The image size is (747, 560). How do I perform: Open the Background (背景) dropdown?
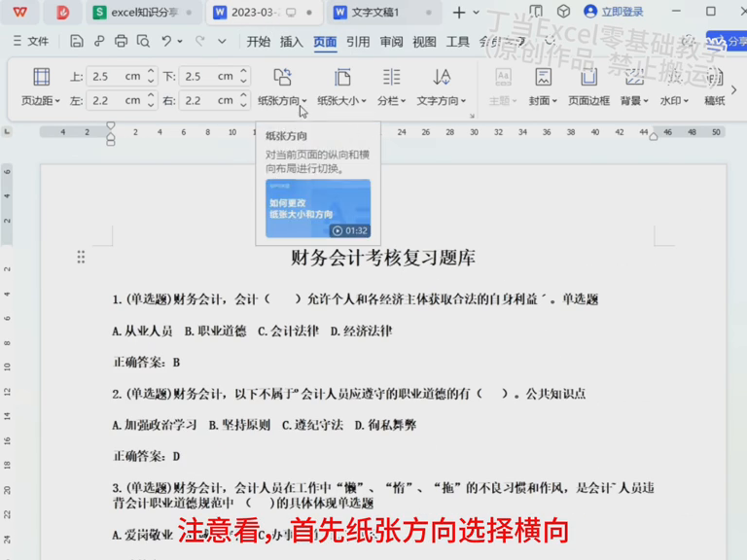[x=634, y=101]
